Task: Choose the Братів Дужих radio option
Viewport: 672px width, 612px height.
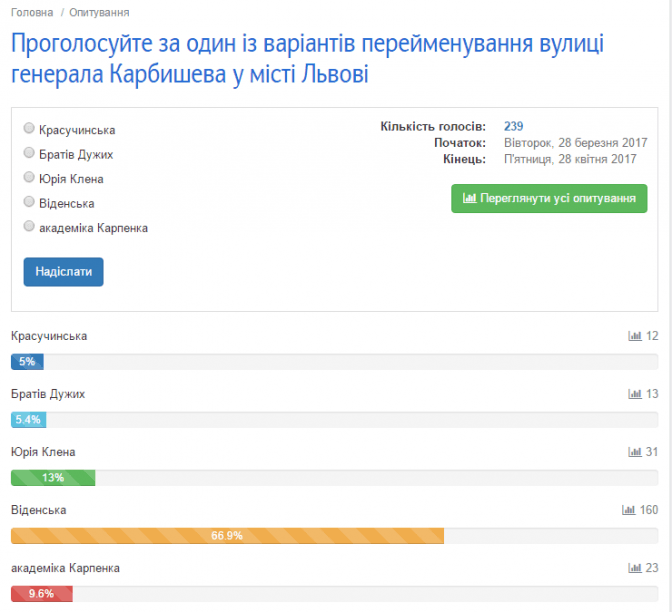Action: point(29,154)
